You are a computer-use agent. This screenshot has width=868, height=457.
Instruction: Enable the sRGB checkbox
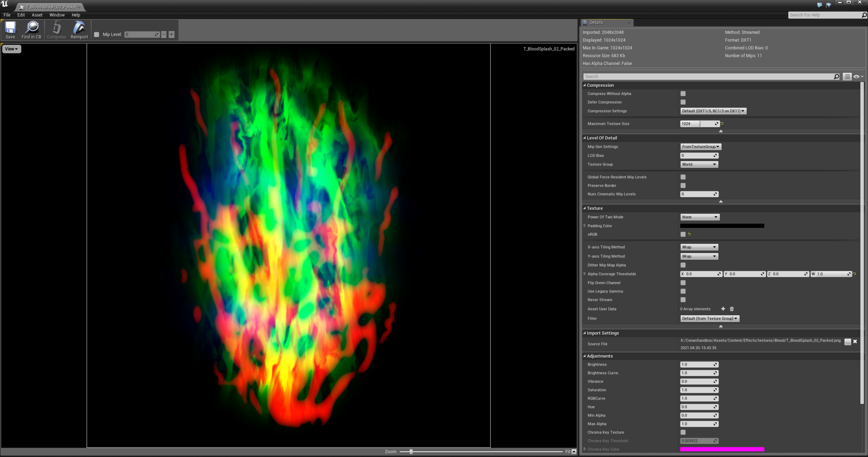coord(683,234)
